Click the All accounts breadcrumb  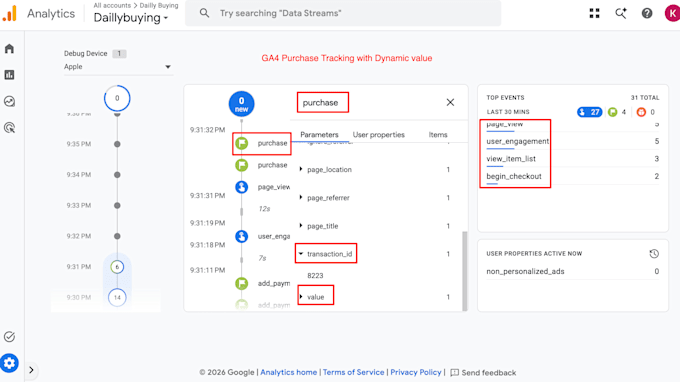(x=112, y=5)
